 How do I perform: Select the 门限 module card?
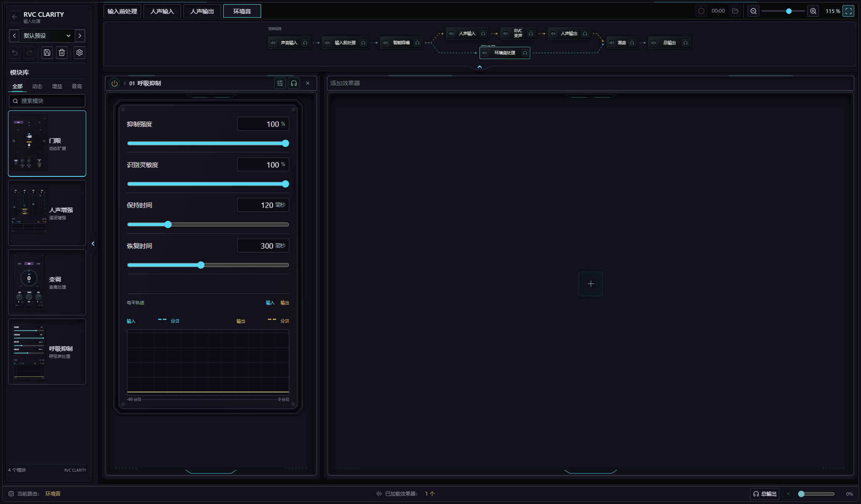[47, 144]
